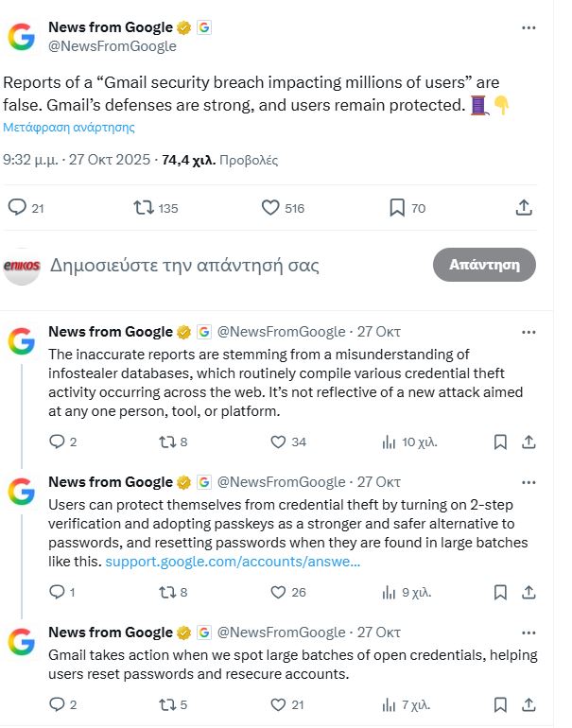Open support.google.com accounts link
The image size is (572, 728).
click(233, 562)
